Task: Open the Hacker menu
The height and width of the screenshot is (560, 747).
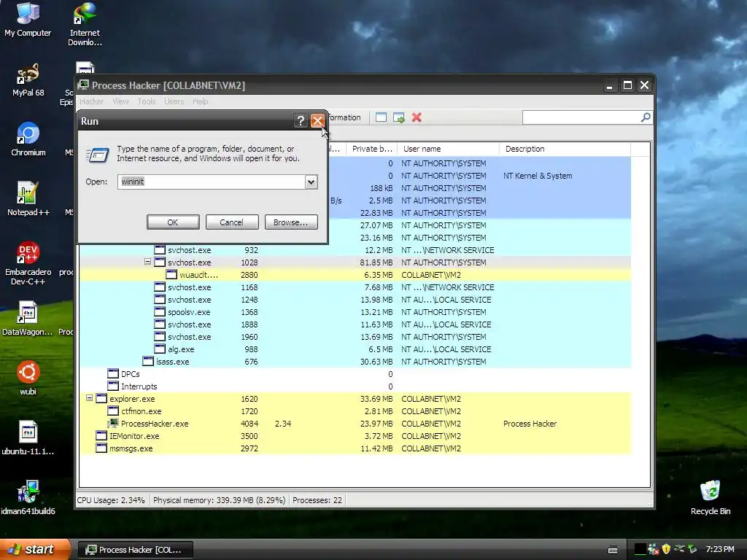Action: (91, 101)
